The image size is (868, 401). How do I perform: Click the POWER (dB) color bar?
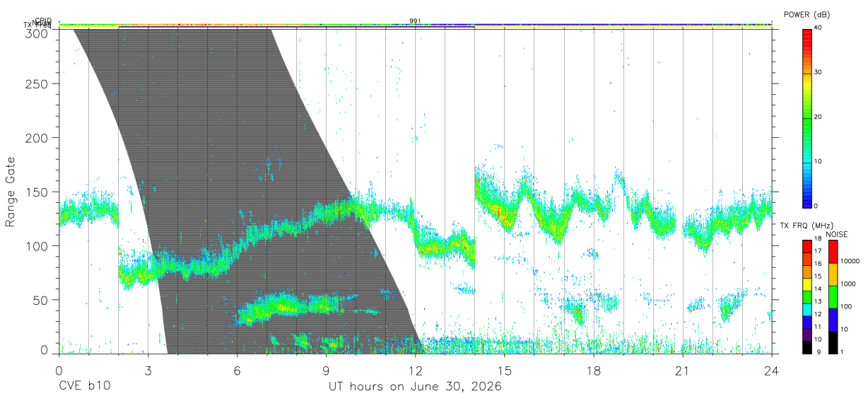pos(807,117)
